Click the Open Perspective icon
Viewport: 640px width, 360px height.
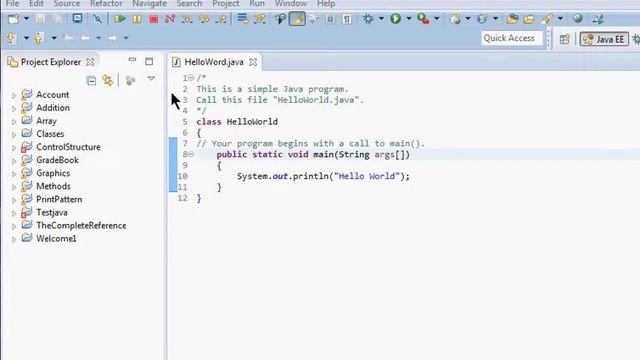coord(565,39)
